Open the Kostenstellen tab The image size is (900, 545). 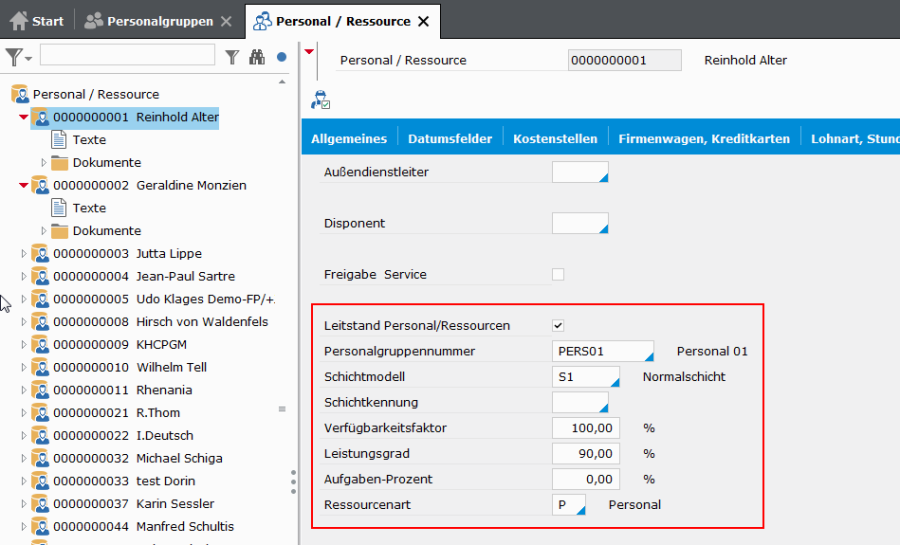[555, 138]
